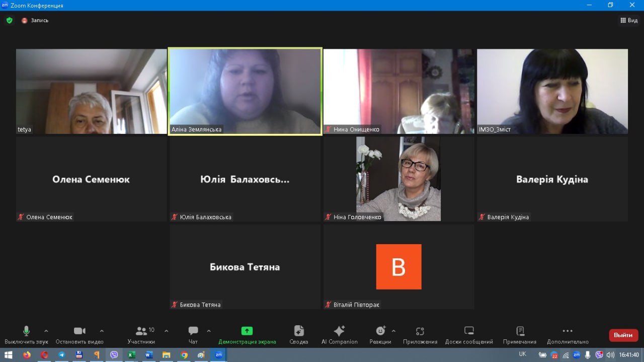Open the Чат chat panel
The width and height of the screenshot is (644, 362).
(193, 335)
